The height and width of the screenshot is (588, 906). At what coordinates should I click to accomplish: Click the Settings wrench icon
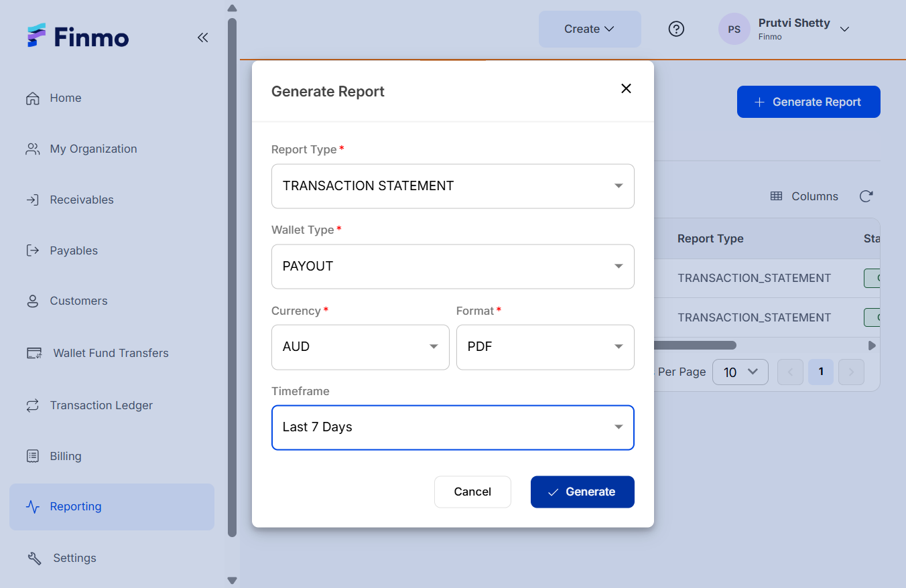[x=34, y=559]
